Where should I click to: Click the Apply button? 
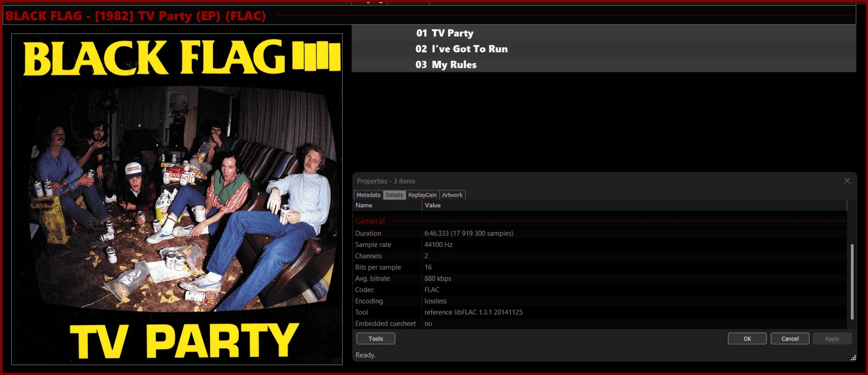[x=832, y=338]
